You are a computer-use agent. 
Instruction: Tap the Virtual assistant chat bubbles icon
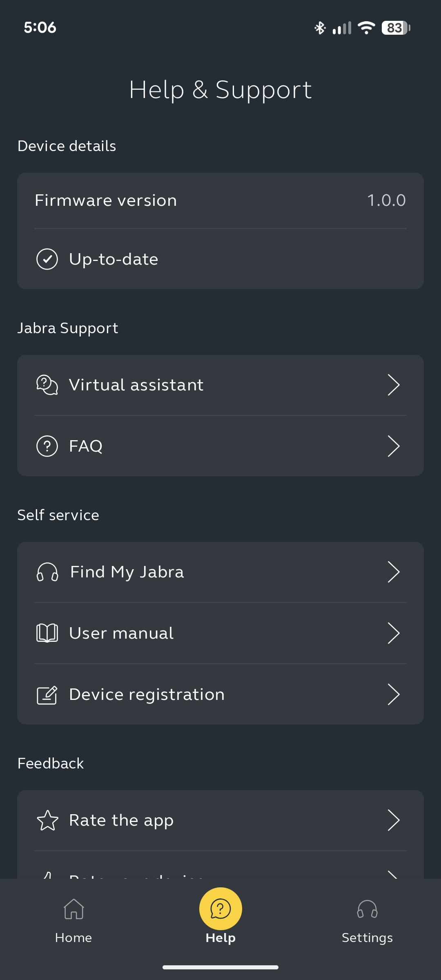[47, 385]
